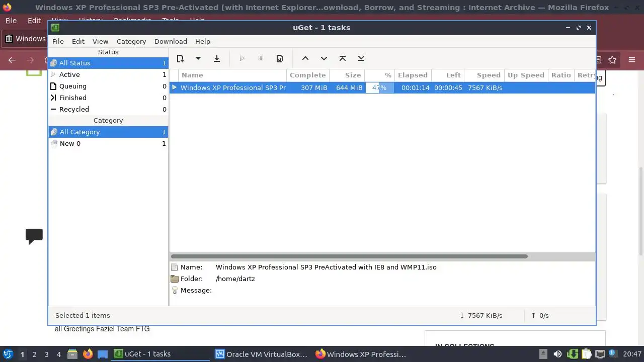Viewport: 644px width, 362px height.
Task: Click the upload speed 0/s in status bar
Action: pyautogui.click(x=540, y=315)
